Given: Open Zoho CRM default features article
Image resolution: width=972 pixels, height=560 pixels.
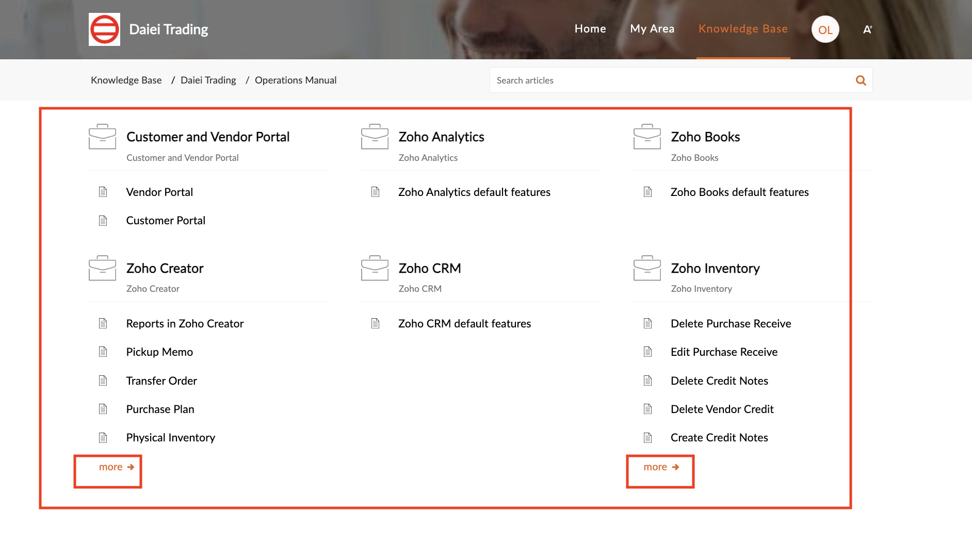Looking at the screenshot, I should tap(464, 324).
